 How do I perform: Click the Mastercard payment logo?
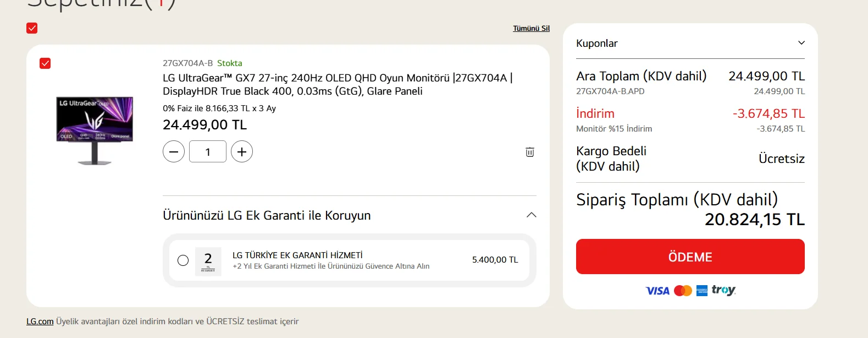coord(683,291)
